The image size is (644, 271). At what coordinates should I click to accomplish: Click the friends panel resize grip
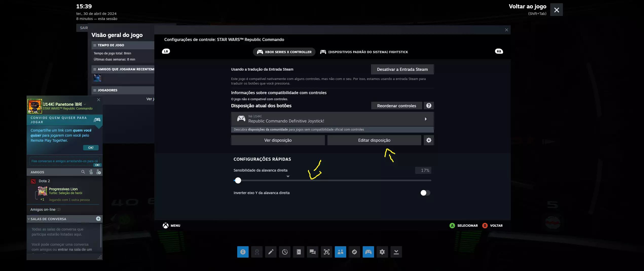100,257
